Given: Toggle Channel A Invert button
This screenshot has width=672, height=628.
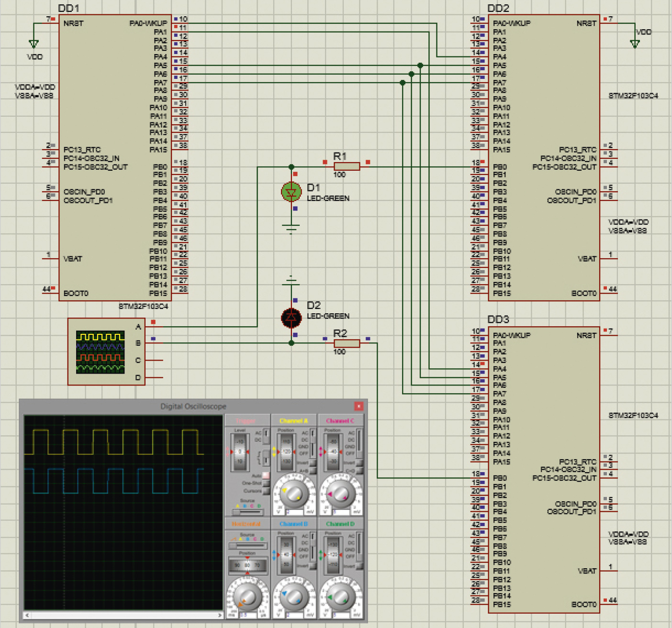Looking at the screenshot, I should tap(313, 463).
